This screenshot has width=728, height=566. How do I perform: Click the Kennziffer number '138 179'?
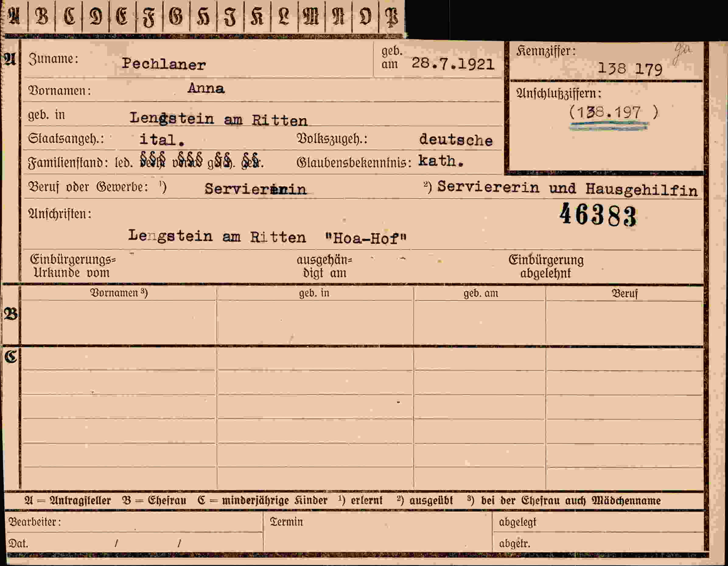click(x=630, y=69)
